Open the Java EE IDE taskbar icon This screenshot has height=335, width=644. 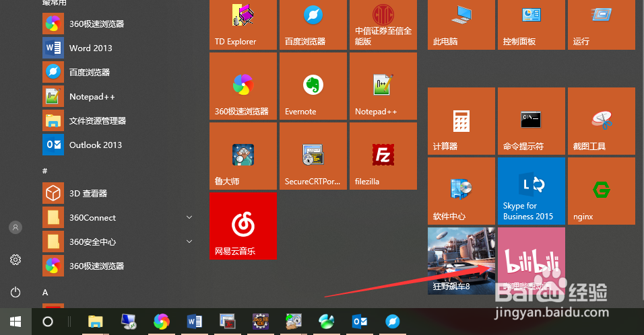coord(261,322)
